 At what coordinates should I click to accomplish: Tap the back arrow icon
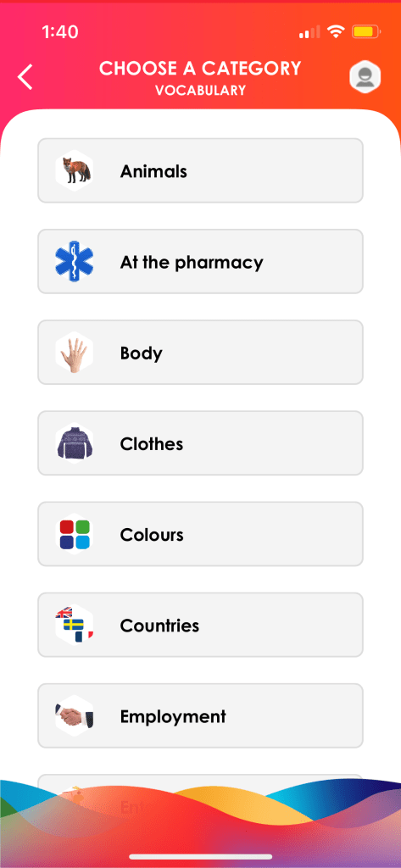[25, 76]
